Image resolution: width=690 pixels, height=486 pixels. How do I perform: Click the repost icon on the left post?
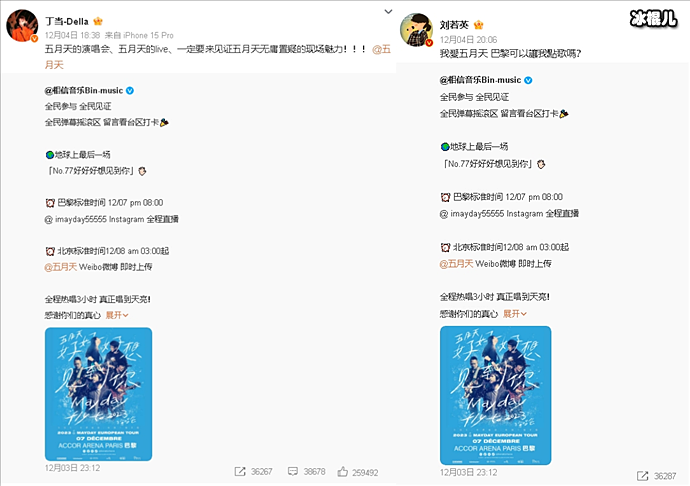(240, 471)
